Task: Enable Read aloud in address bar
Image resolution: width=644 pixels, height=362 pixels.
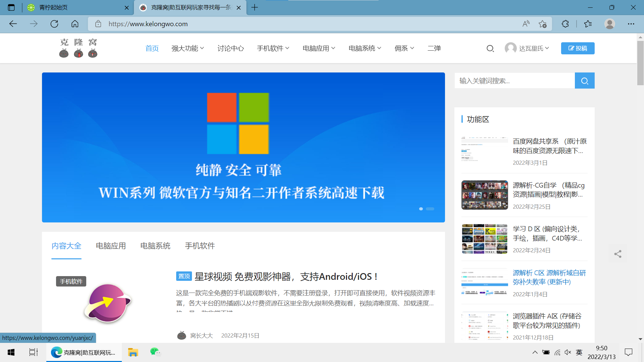Action: (526, 24)
